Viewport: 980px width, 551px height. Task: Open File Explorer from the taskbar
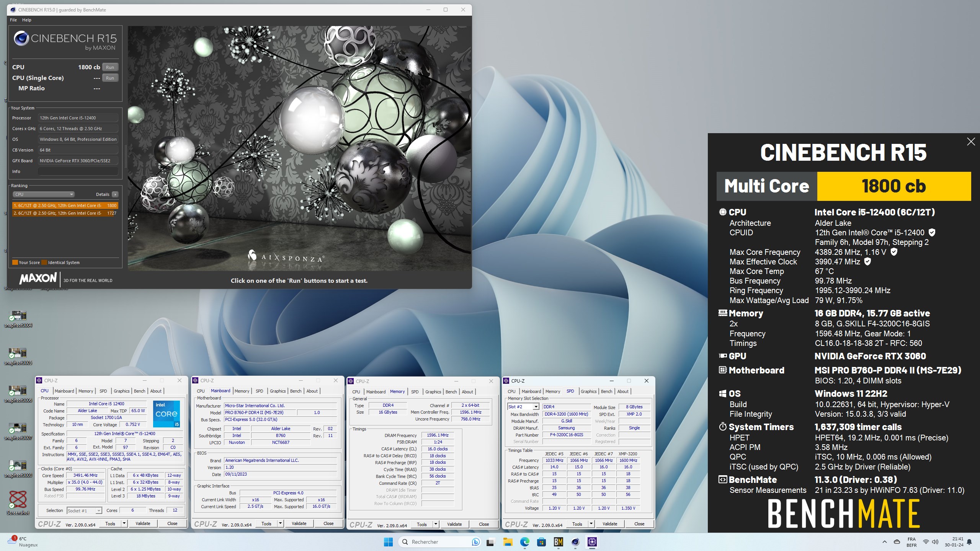(508, 542)
